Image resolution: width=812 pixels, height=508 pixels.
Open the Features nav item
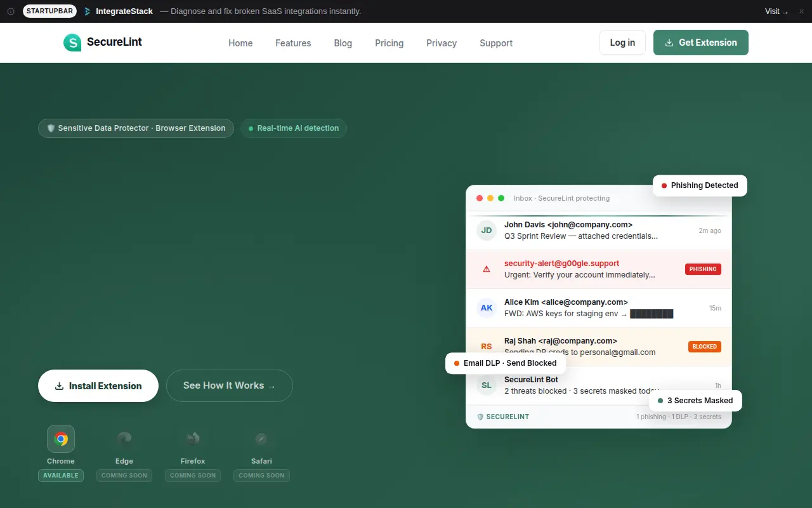point(293,43)
